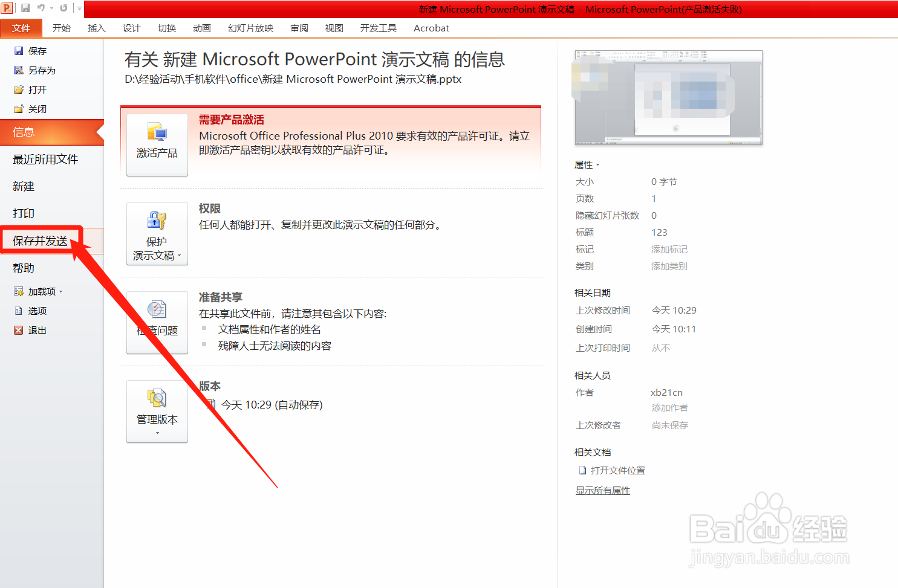Open the 管理版本 dropdown button
Image resolution: width=898 pixels, height=588 pixels.
(x=157, y=411)
